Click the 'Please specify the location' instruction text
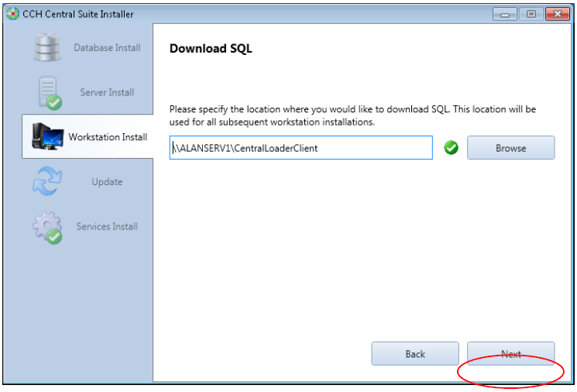The image size is (577, 392). tap(352, 115)
